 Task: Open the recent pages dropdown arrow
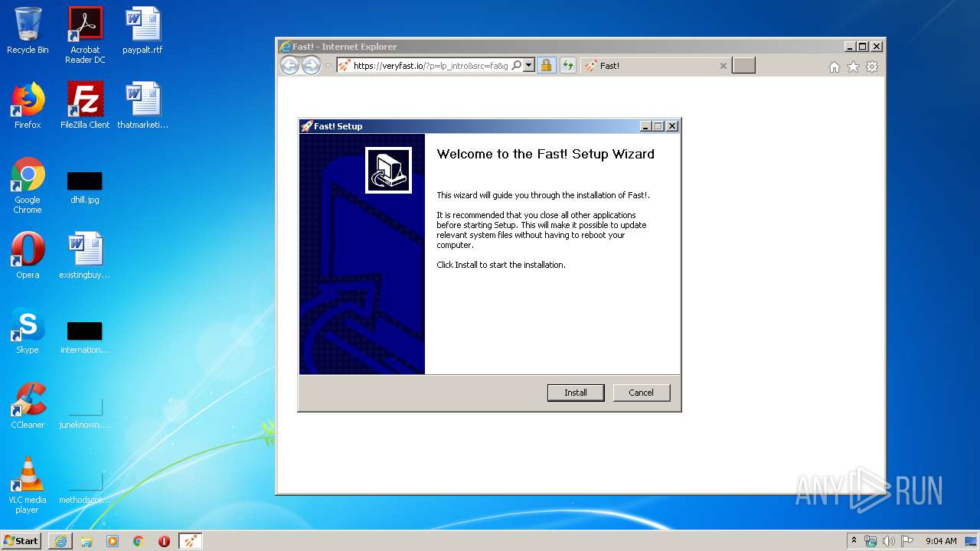tap(328, 66)
